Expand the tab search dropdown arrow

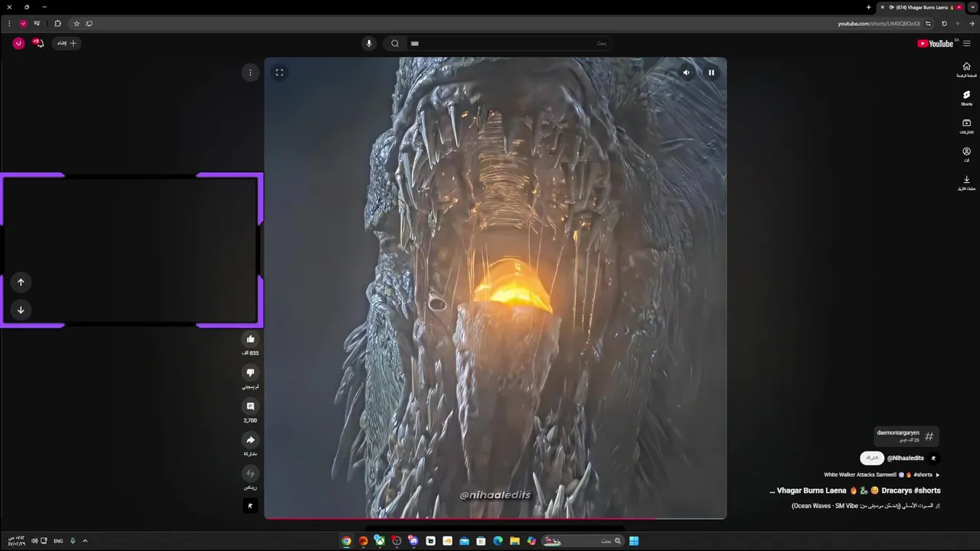point(972,7)
